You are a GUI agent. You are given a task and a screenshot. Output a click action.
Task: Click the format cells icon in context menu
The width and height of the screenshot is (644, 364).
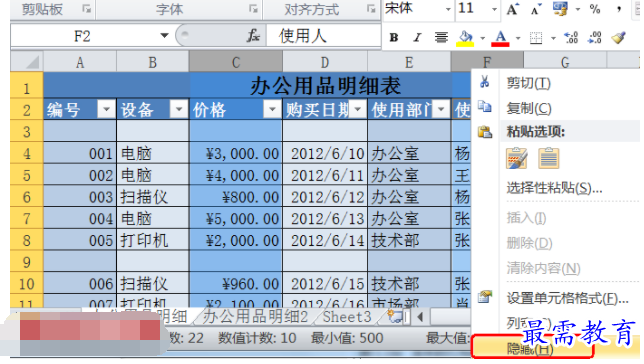[485, 296]
